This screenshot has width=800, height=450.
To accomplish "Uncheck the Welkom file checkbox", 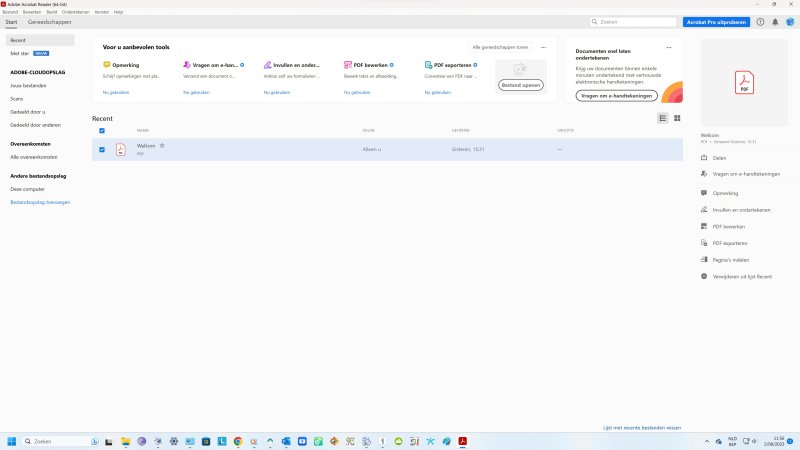I will [x=102, y=149].
